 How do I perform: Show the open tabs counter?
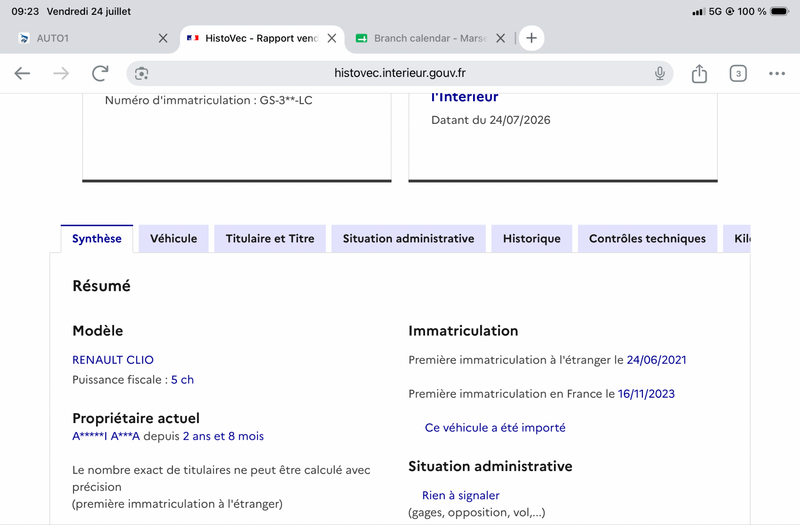pos(738,73)
